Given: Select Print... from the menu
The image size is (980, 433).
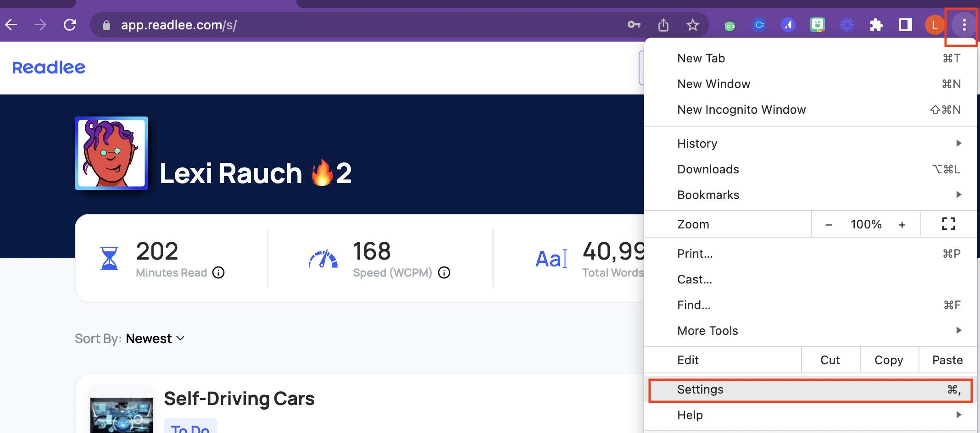Looking at the screenshot, I should pyautogui.click(x=810, y=254).
